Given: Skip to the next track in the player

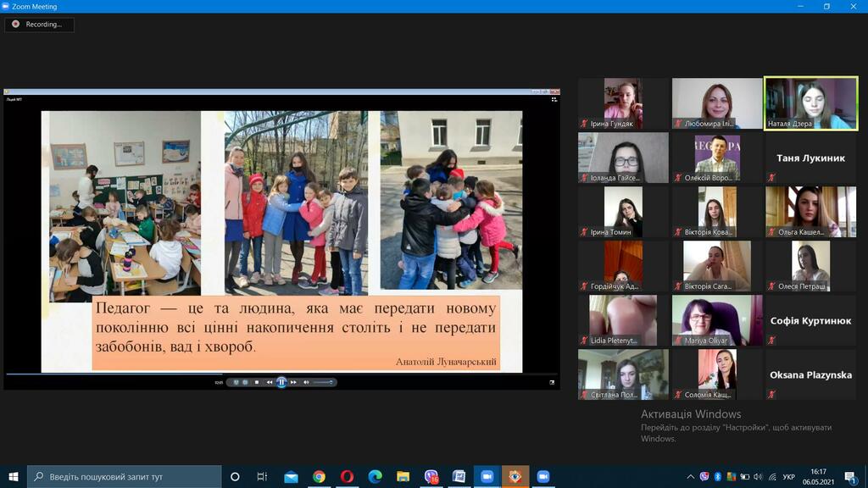Looking at the screenshot, I should pos(293,382).
